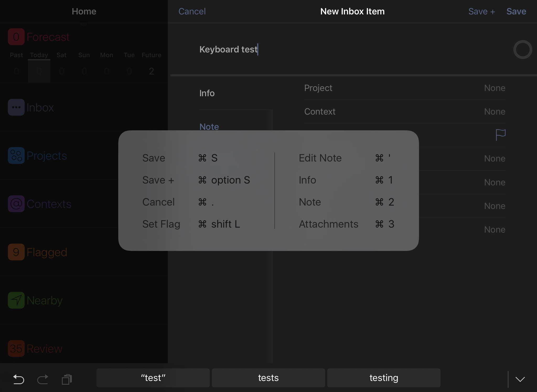Pick the "testing" keyboard suggestion
The width and height of the screenshot is (537, 392).
384,378
